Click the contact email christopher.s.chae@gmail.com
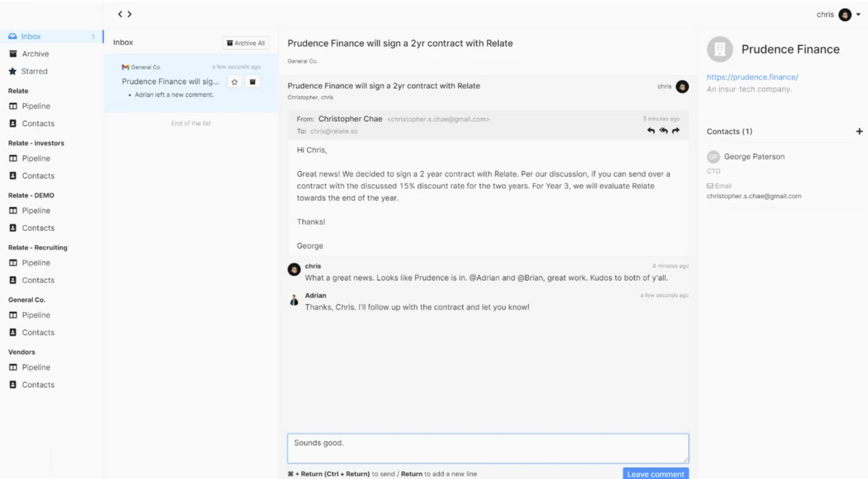The height and width of the screenshot is (479, 868). pyautogui.click(x=754, y=196)
